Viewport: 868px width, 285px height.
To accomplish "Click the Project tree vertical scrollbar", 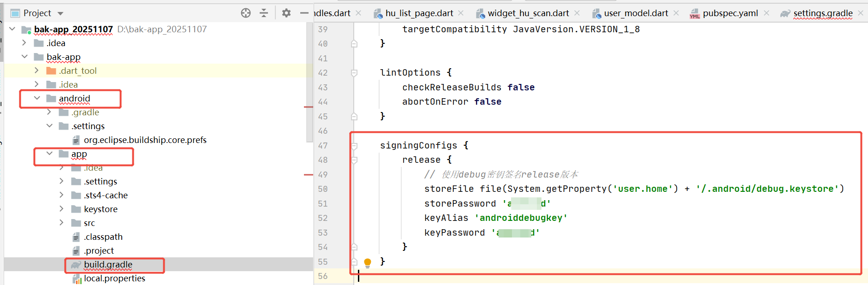I will (309, 82).
